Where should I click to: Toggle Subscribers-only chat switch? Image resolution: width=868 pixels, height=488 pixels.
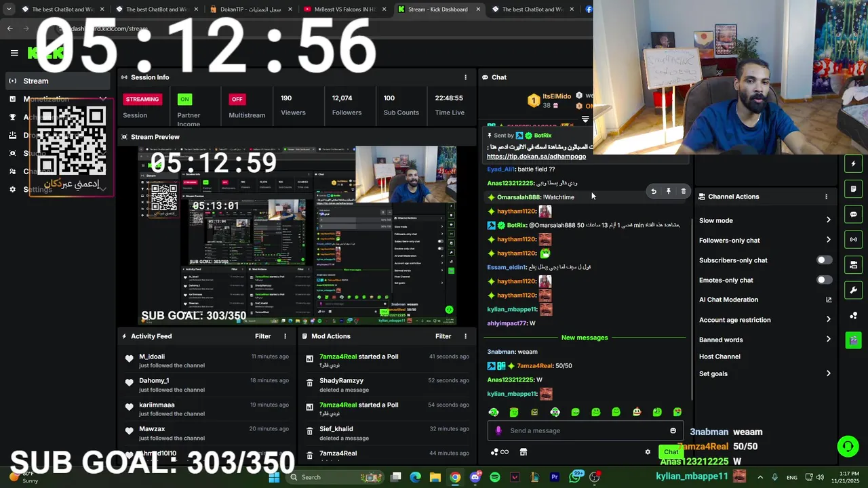pyautogui.click(x=824, y=260)
